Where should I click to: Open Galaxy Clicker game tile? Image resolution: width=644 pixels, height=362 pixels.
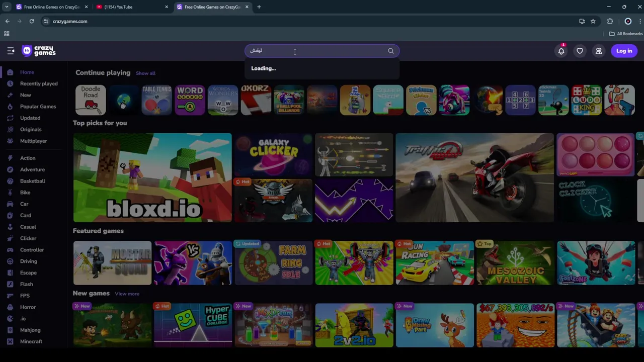[x=273, y=155]
